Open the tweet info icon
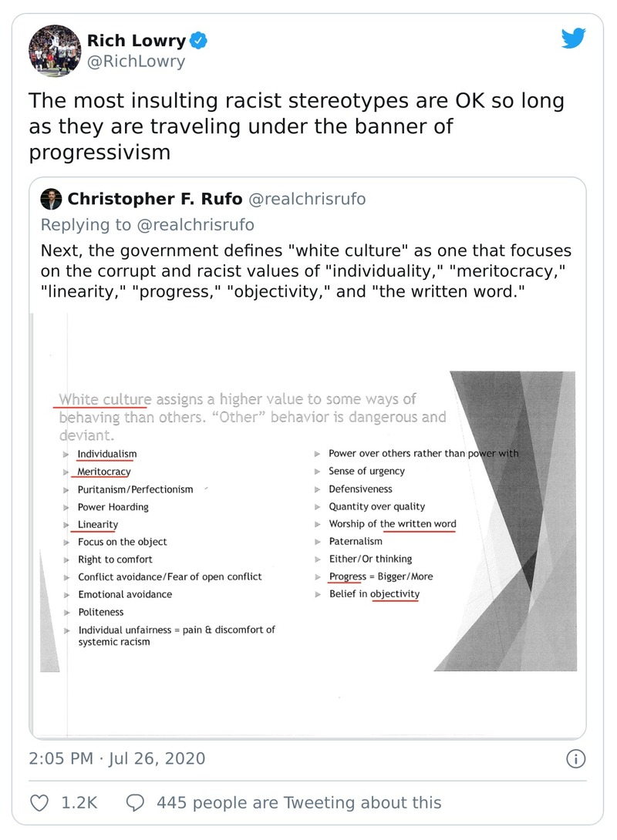Image resolution: width=617 pixels, height=840 pixels. point(575,759)
